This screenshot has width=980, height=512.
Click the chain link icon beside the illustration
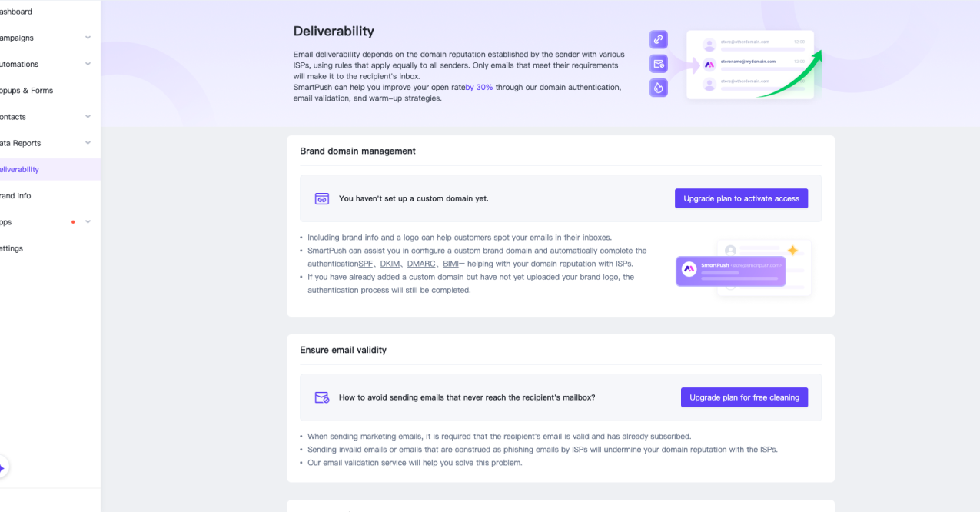[x=658, y=38]
